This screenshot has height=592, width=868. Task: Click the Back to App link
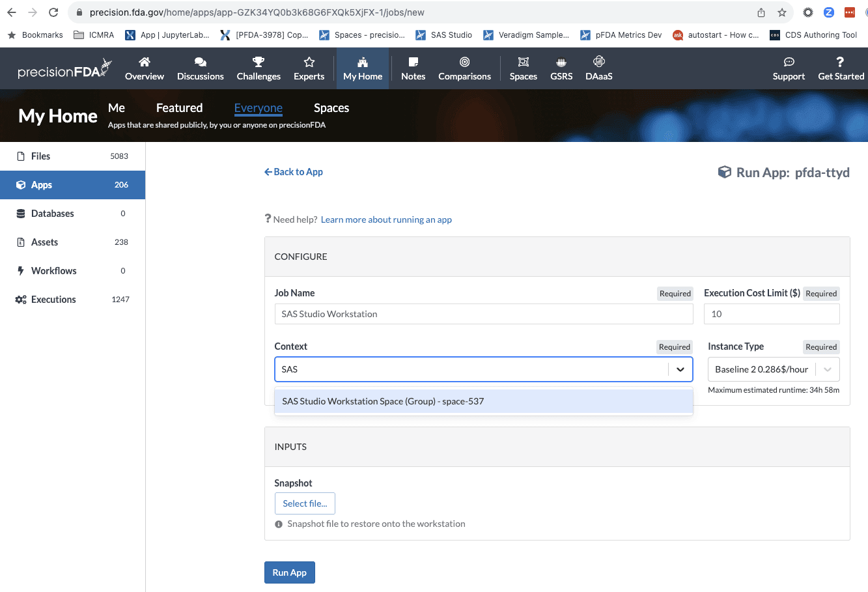click(x=294, y=172)
